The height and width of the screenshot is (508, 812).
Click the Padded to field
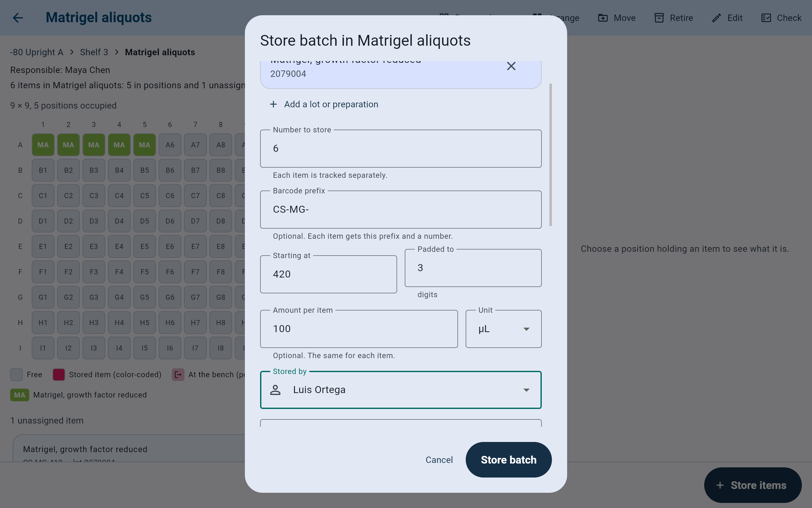(x=473, y=268)
